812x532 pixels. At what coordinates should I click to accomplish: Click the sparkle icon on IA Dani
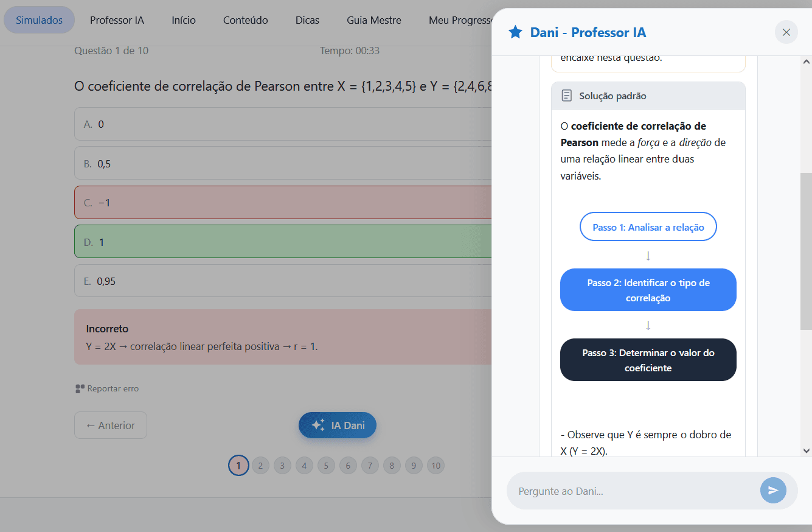point(318,425)
